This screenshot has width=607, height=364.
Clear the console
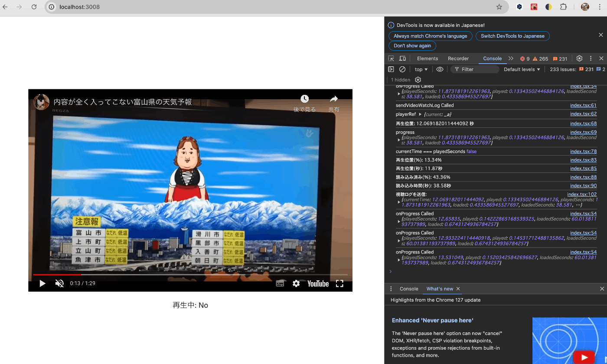402,69
